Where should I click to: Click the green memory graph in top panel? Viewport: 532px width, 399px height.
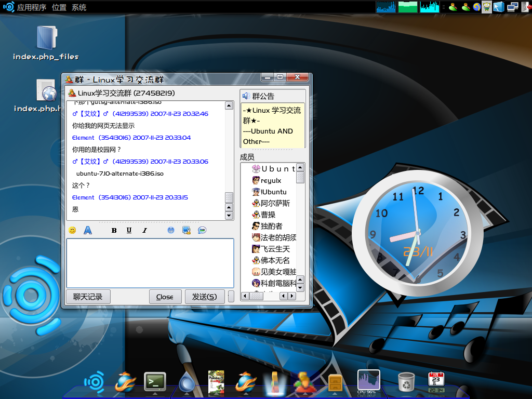407,7
